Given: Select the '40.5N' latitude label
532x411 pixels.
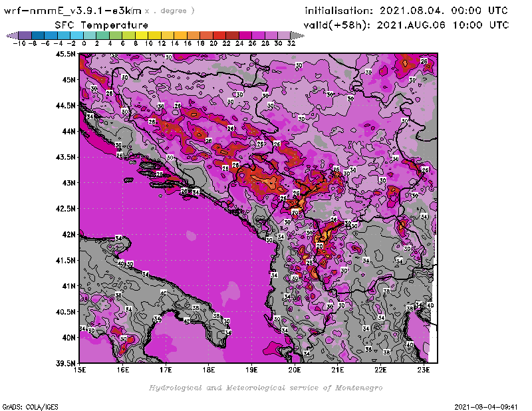Looking at the screenshot, I should [x=65, y=312].
